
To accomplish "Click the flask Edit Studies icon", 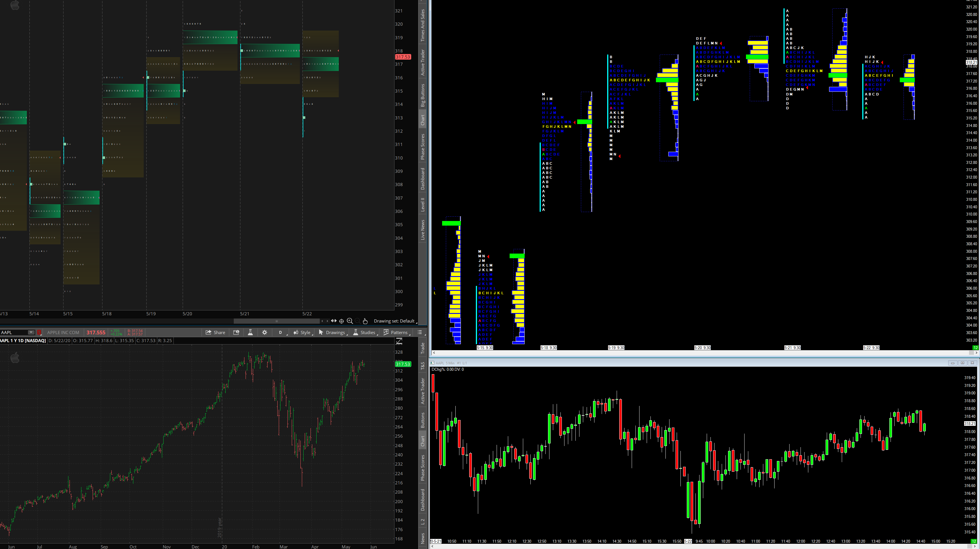I will pos(250,332).
